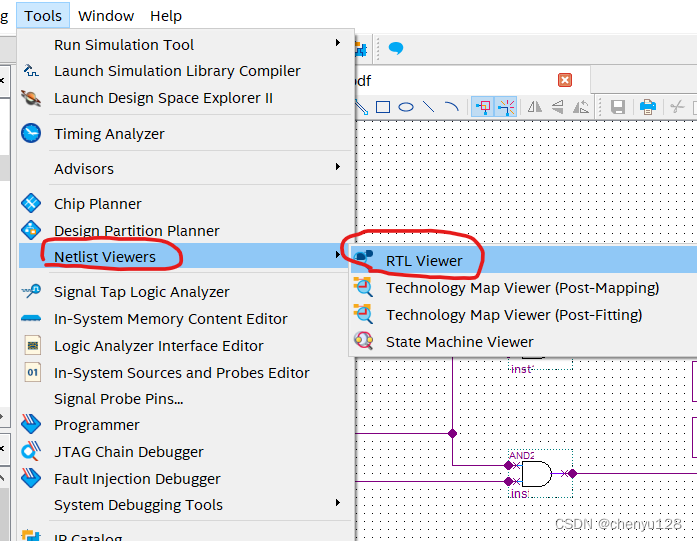Viewport: 697px width, 541px height.
Task: Click the Timing Analyzer clock icon
Action: [31, 133]
